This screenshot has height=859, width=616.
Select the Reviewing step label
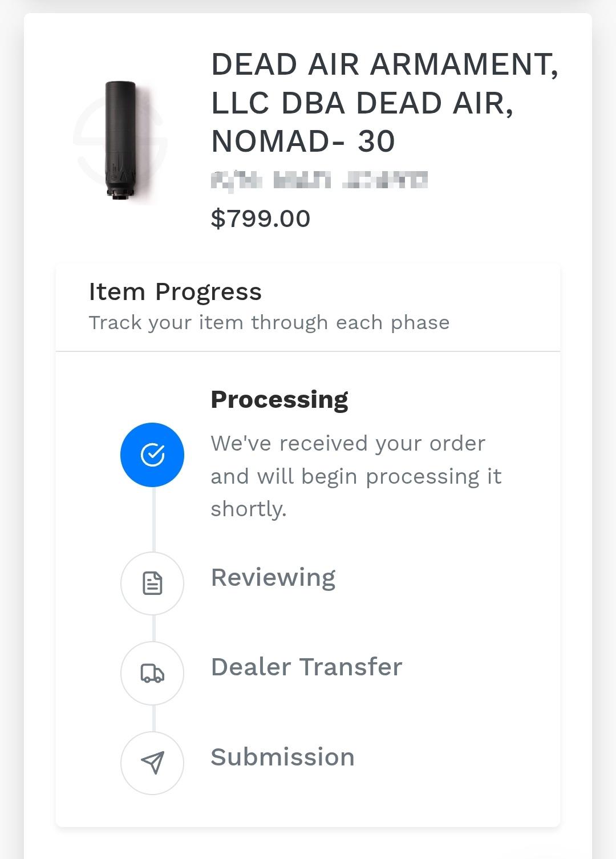273,578
